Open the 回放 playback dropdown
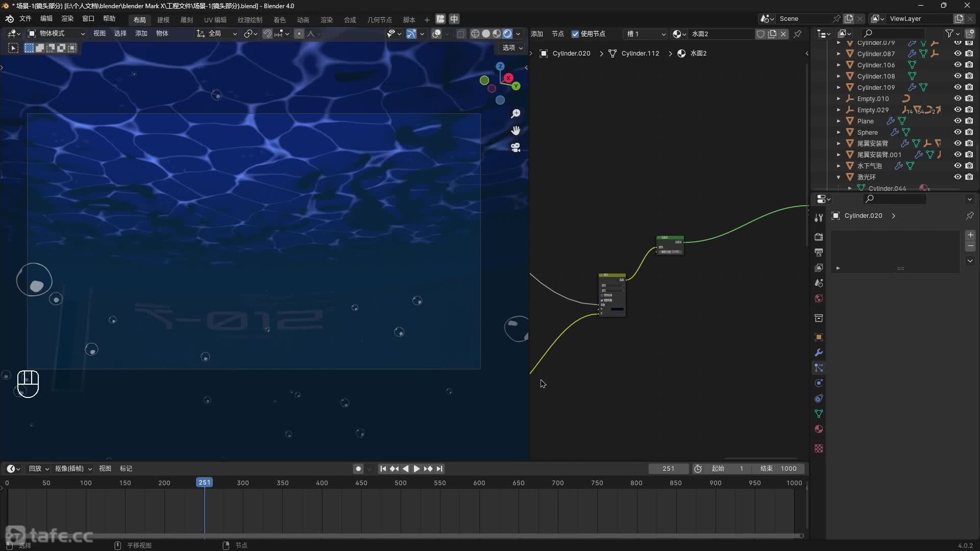The width and height of the screenshot is (980, 551). click(x=39, y=469)
